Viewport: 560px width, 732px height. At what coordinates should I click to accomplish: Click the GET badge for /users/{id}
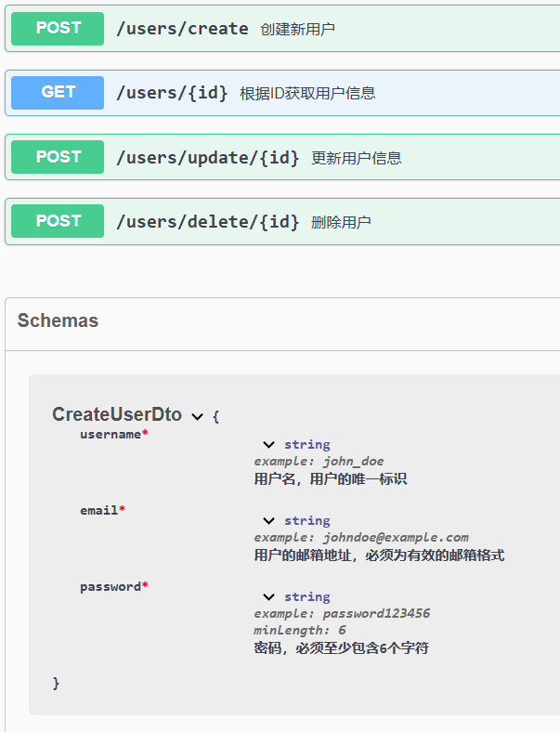pyautogui.click(x=58, y=93)
